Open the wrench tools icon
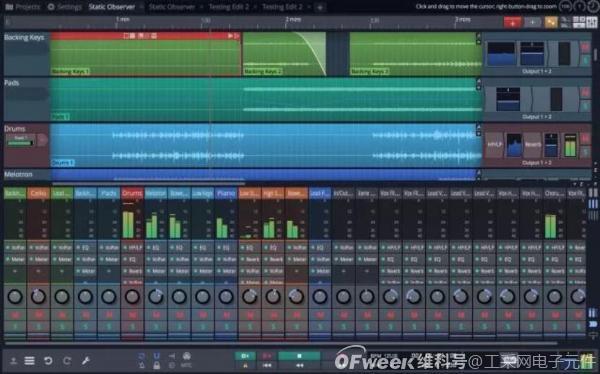The height and width of the screenshot is (374, 600). (86, 360)
